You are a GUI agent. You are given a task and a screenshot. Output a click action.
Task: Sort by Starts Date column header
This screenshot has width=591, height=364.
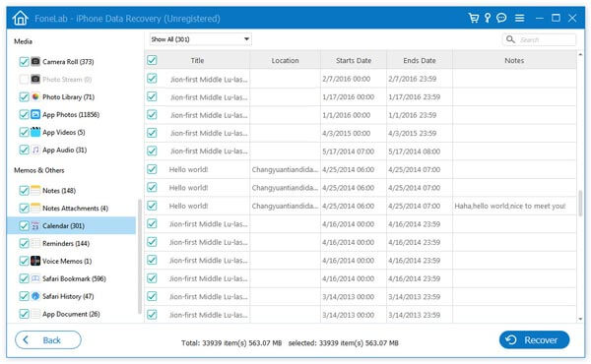pos(354,60)
